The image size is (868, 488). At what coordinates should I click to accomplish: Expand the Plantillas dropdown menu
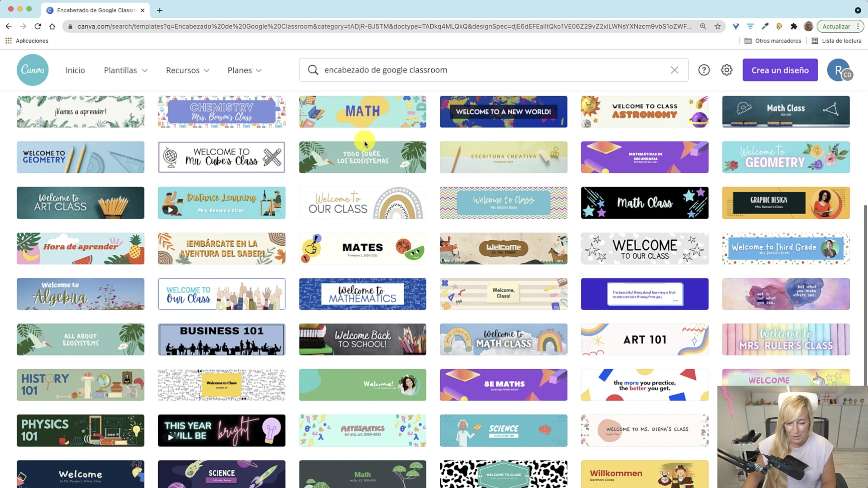125,70
